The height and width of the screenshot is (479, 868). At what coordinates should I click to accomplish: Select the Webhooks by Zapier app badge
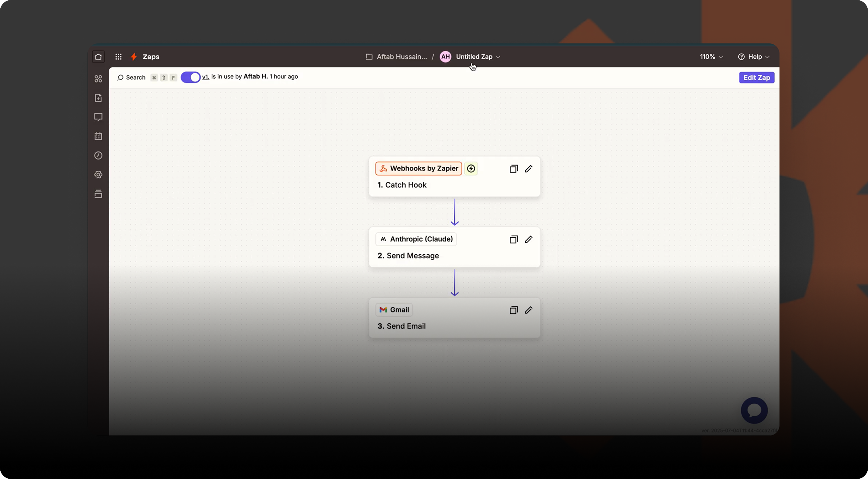[418, 169]
